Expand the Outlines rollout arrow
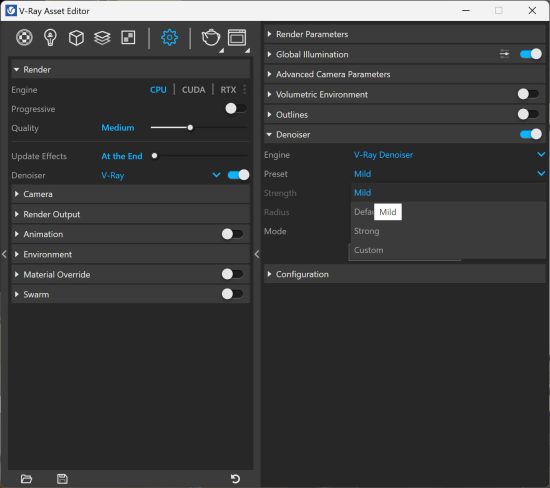 click(x=269, y=114)
